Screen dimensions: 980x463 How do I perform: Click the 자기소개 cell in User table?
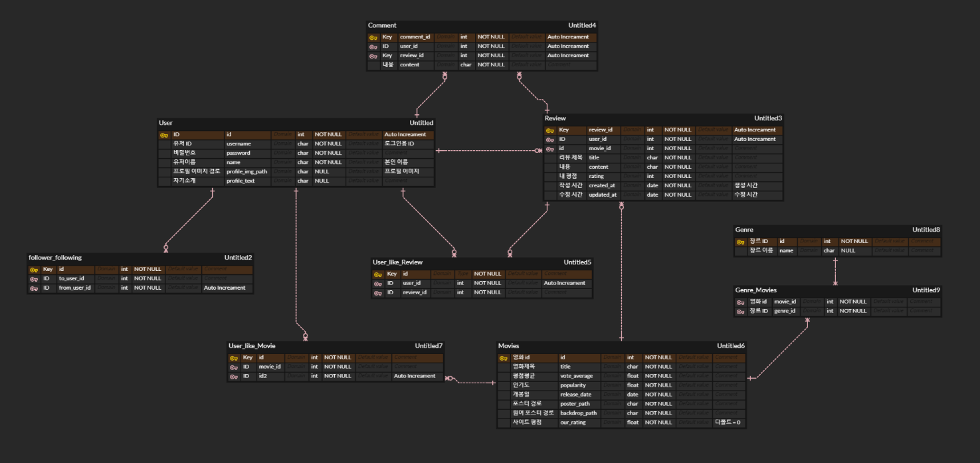(x=197, y=181)
